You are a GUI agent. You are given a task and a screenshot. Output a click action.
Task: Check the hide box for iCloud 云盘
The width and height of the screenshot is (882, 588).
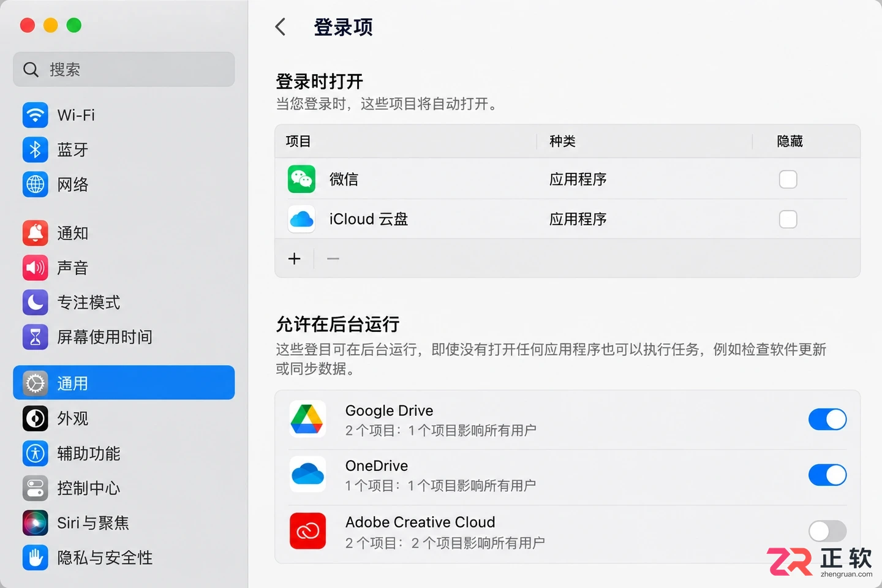(x=788, y=219)
